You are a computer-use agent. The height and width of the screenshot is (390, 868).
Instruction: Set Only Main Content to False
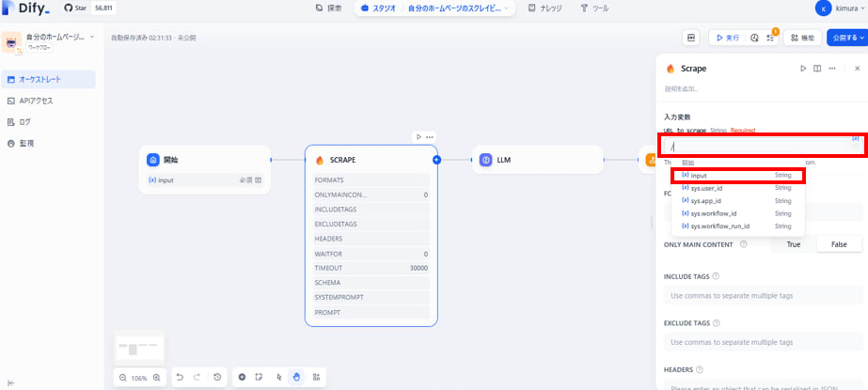point(839,244)
